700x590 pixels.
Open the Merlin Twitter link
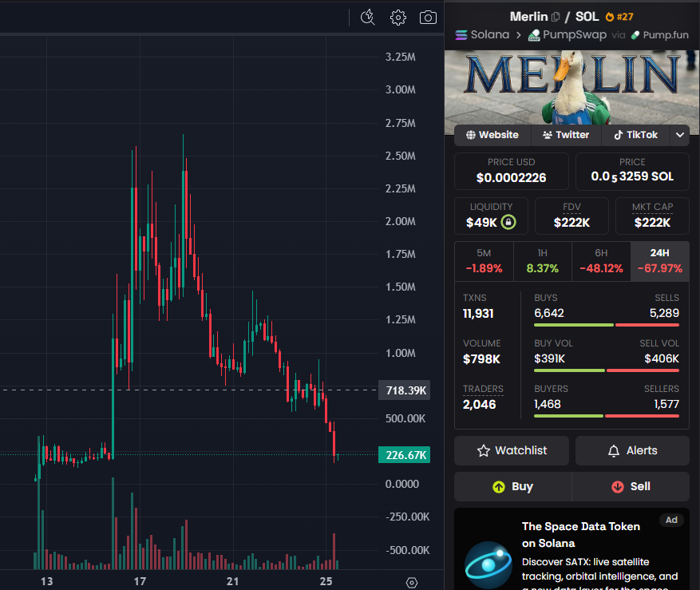pyautogui.click(x=566, y=135)
